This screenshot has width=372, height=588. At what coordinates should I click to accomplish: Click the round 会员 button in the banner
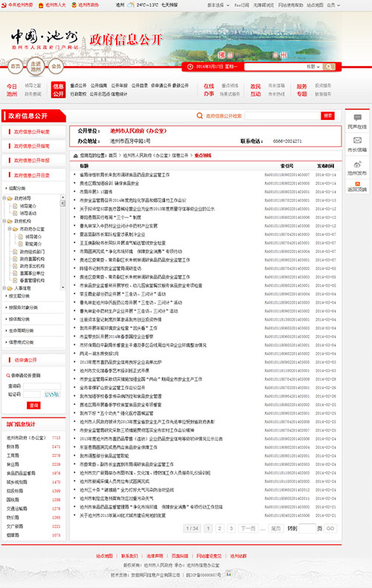coord(56,66)
